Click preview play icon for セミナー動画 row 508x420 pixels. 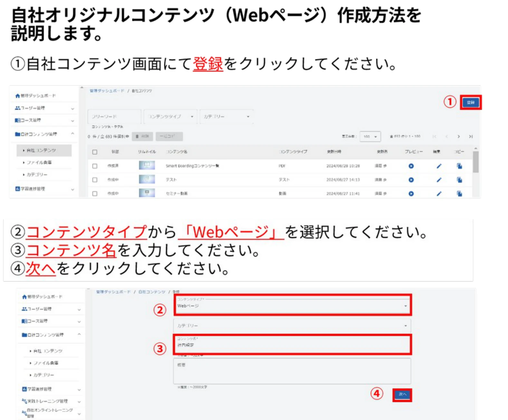[411, 194]
